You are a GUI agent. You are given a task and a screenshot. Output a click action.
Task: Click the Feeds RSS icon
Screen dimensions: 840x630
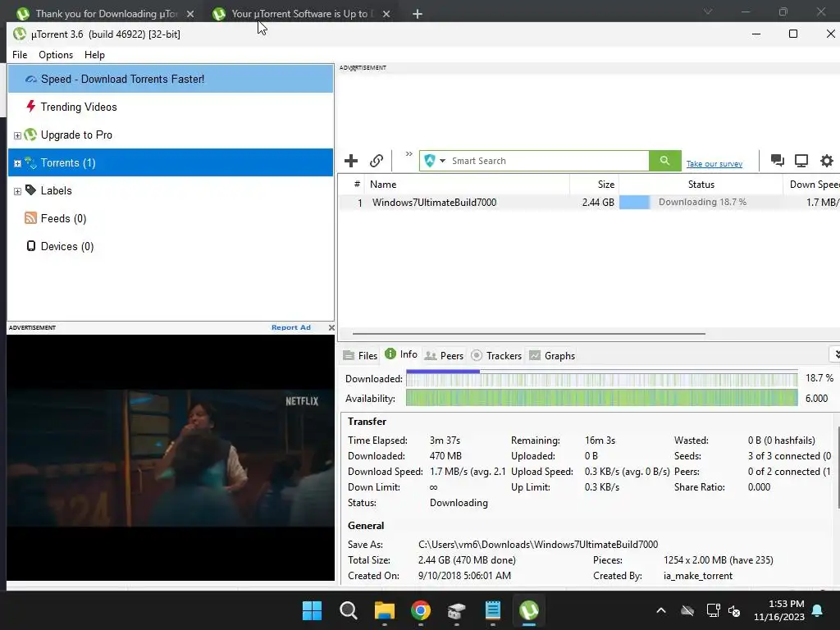pyautogui.click(x=30, y=217)
